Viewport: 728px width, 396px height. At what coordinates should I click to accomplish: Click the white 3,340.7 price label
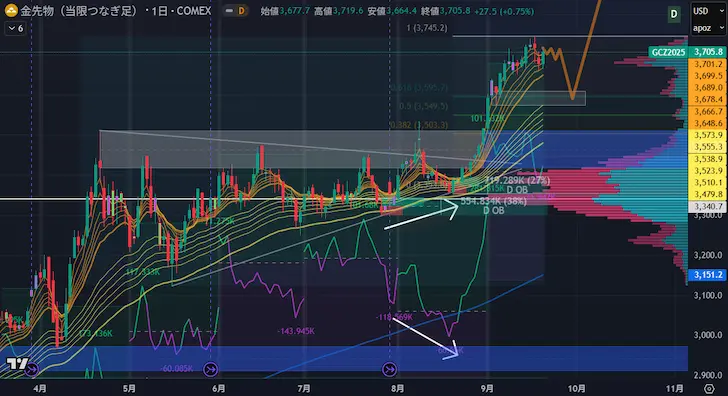708,206
